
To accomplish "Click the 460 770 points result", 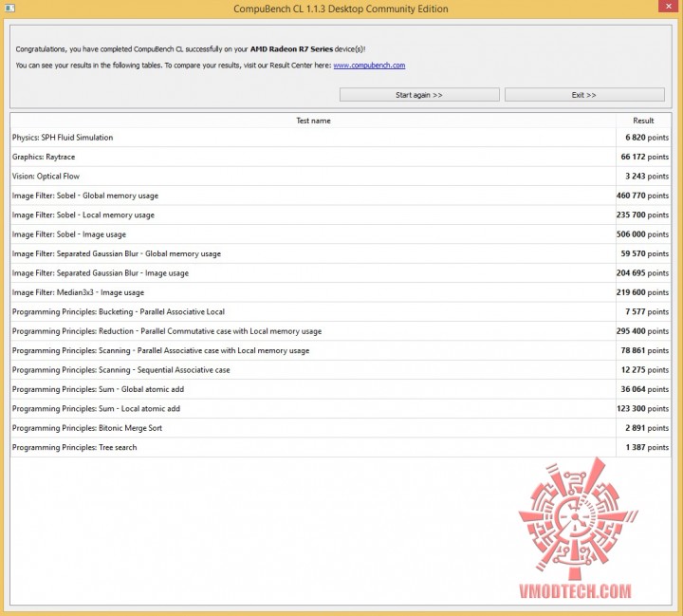I will (x=642, y=196).
